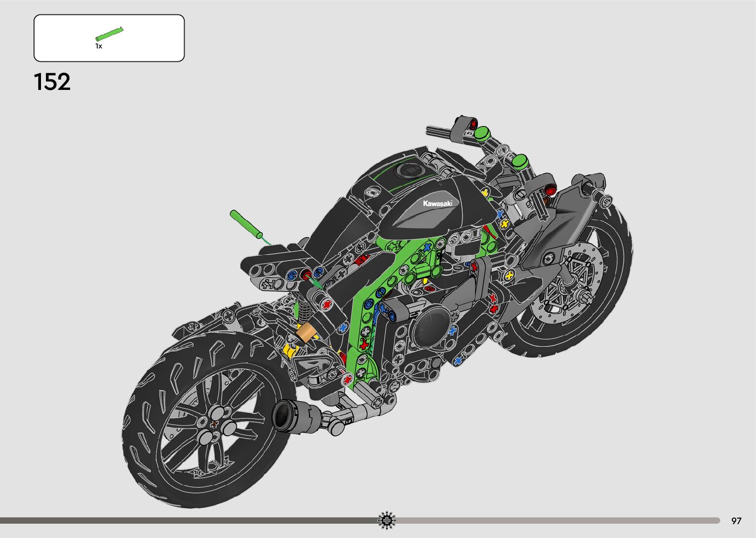Click the exhaust muffler opening
This screenshot has width=756, height=538.
tap(281, 416)
